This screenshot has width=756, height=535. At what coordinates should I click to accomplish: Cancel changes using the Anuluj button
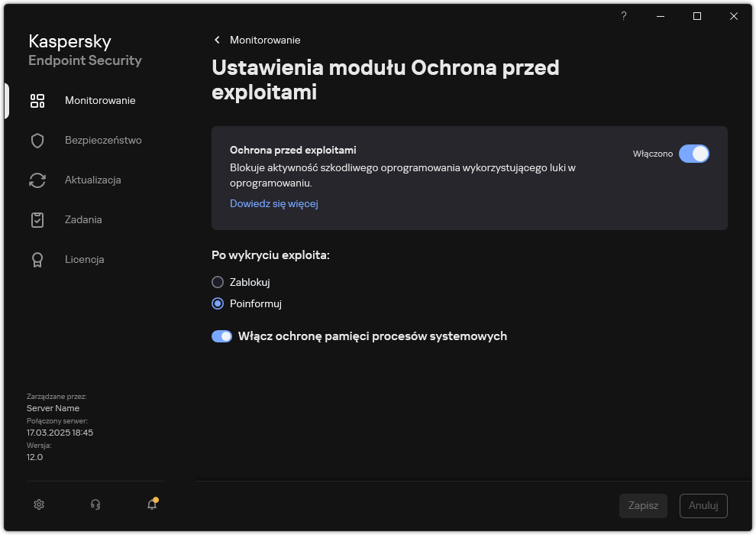click(703, 505)
